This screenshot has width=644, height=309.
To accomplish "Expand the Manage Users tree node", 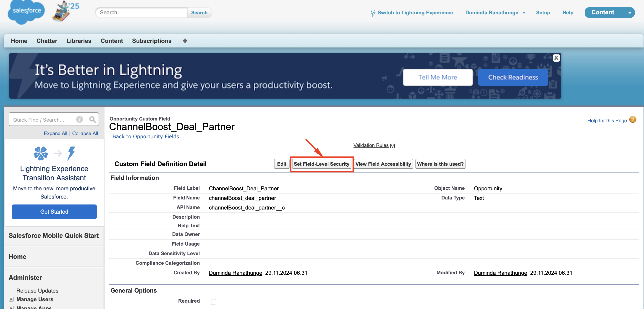I will (11, 299).
